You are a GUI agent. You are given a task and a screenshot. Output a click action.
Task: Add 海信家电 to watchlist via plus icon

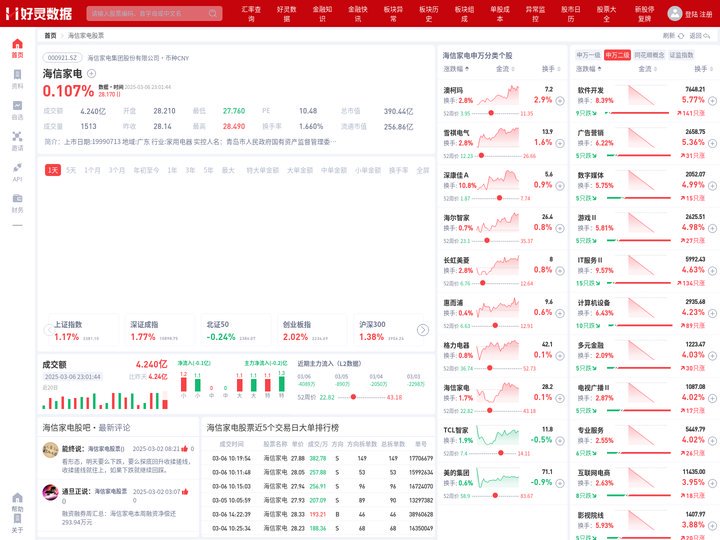pyautogui.click(x=91, y=73)
